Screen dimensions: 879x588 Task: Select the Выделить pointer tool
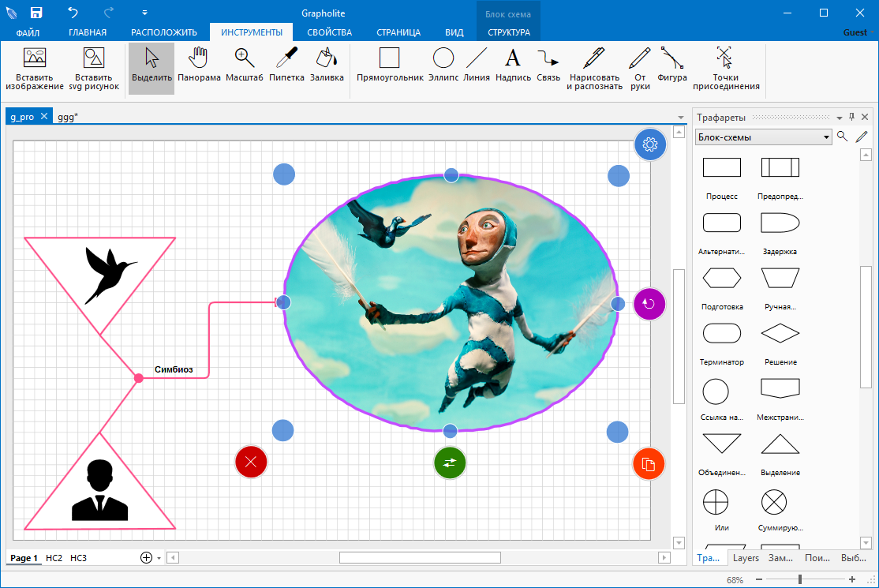151,69
